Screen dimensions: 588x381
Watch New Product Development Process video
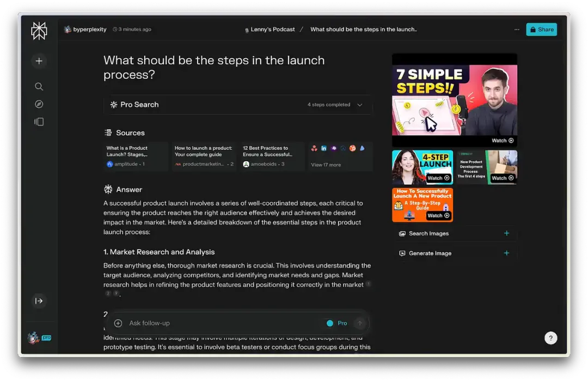point(487,167)
